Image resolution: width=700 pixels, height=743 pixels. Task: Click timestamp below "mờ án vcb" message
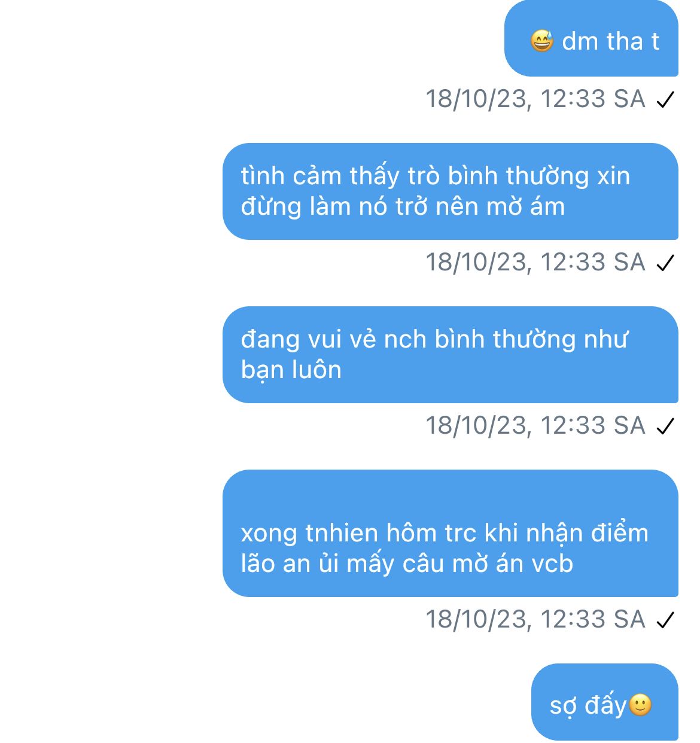pos(535,620)
